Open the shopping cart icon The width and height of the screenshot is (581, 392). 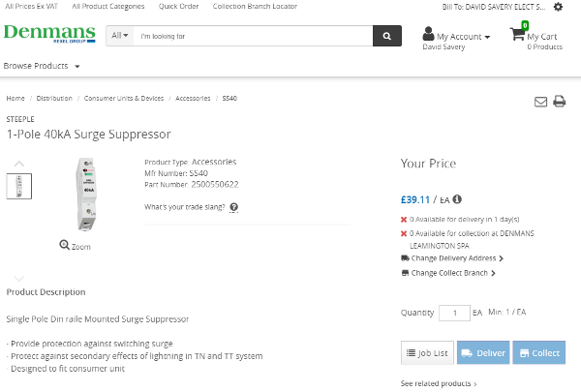click(518, 34)
